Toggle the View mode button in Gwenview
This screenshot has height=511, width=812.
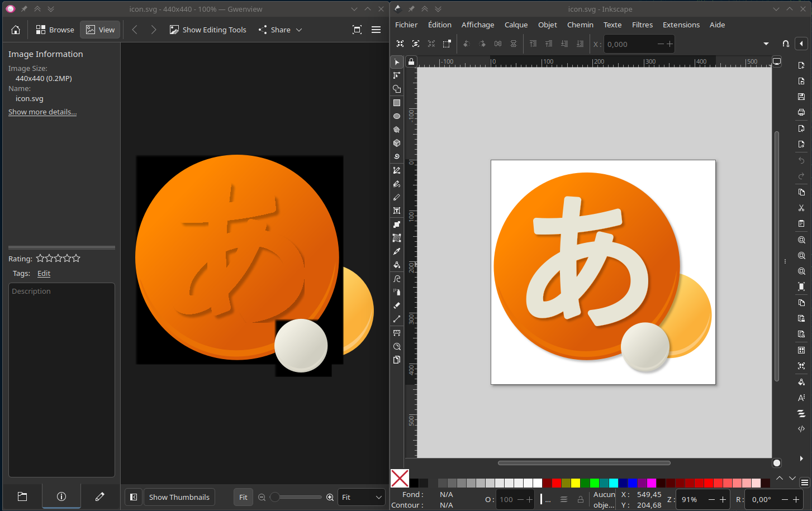pos(101,30)
